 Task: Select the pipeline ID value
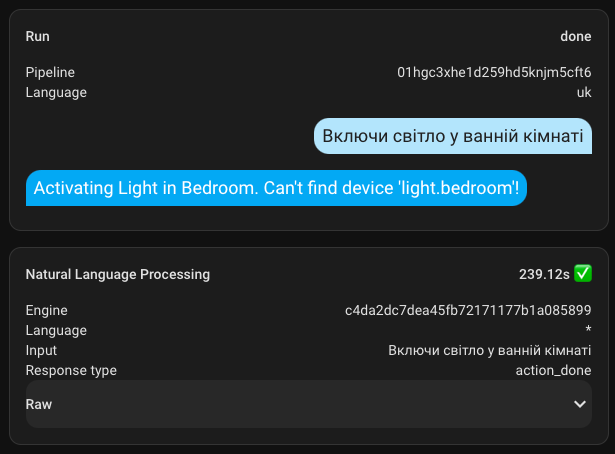[494, 73]
